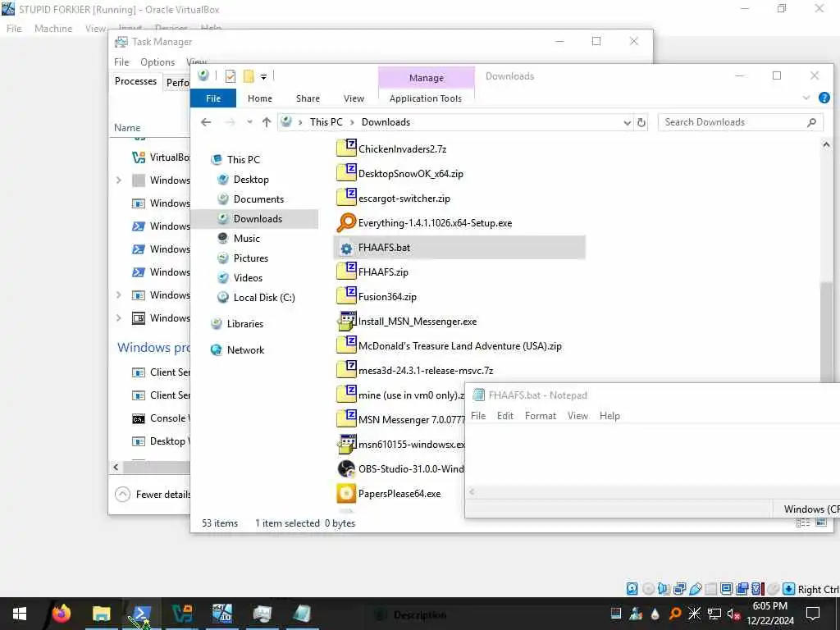Go up one folder level
Viewport: 840px width, 630px height.
click(x=267, y=122)
